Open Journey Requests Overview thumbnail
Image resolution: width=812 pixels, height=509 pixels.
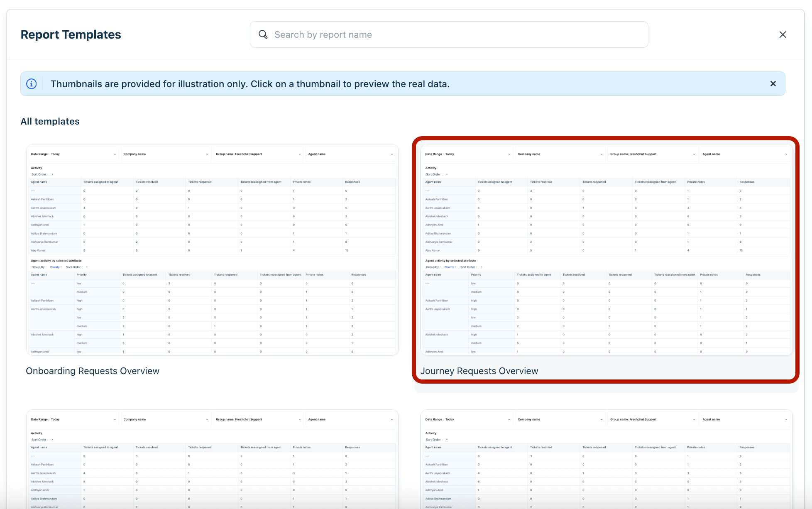click(x=606, y=249)
